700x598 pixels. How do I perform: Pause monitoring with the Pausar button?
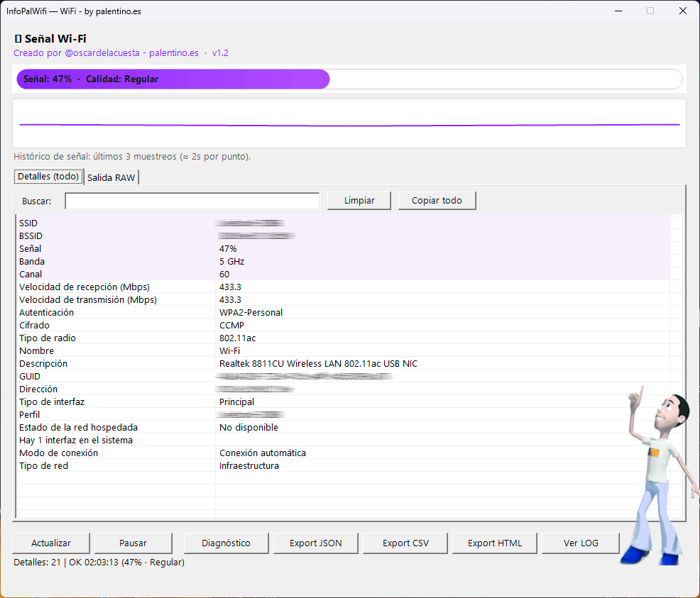[133, 543]
